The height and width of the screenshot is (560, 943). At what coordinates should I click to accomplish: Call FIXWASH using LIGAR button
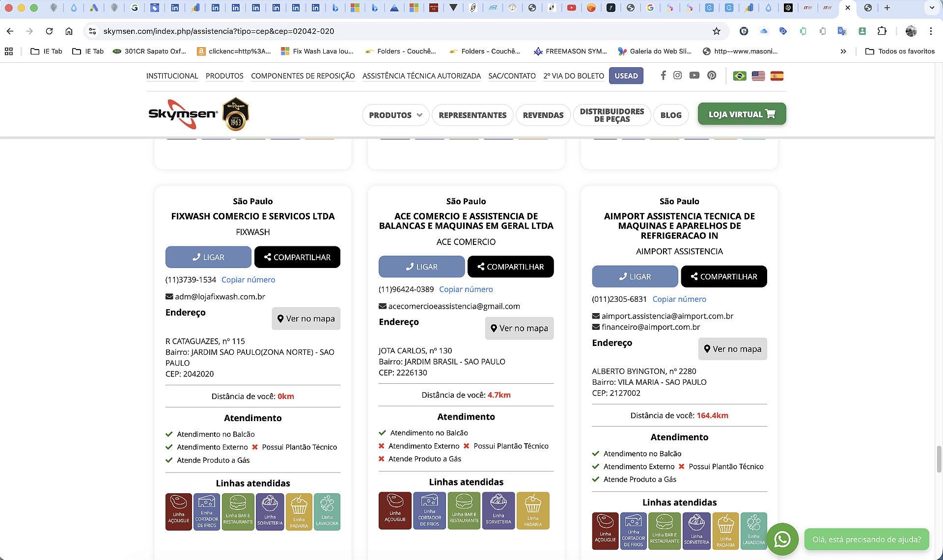pyautogui.click(x=208, y=257)
